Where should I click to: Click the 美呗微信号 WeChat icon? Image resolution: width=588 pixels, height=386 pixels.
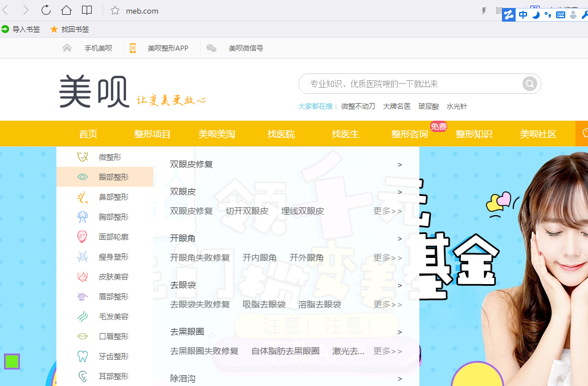pyautogui.click(x=211, y=48)
